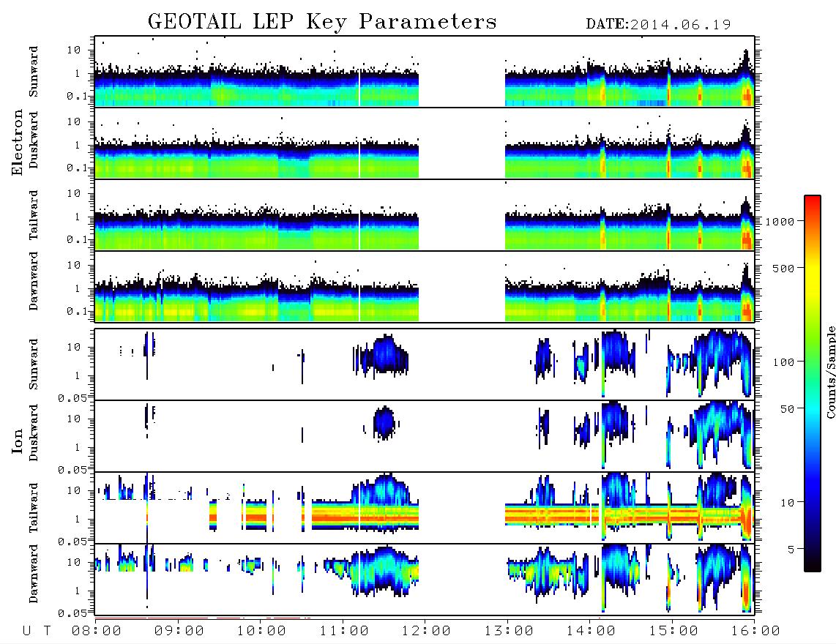Click the 15:00 time axis label
Screen dimensions: 836x644
pyautogui.click(x=673, y=632)
